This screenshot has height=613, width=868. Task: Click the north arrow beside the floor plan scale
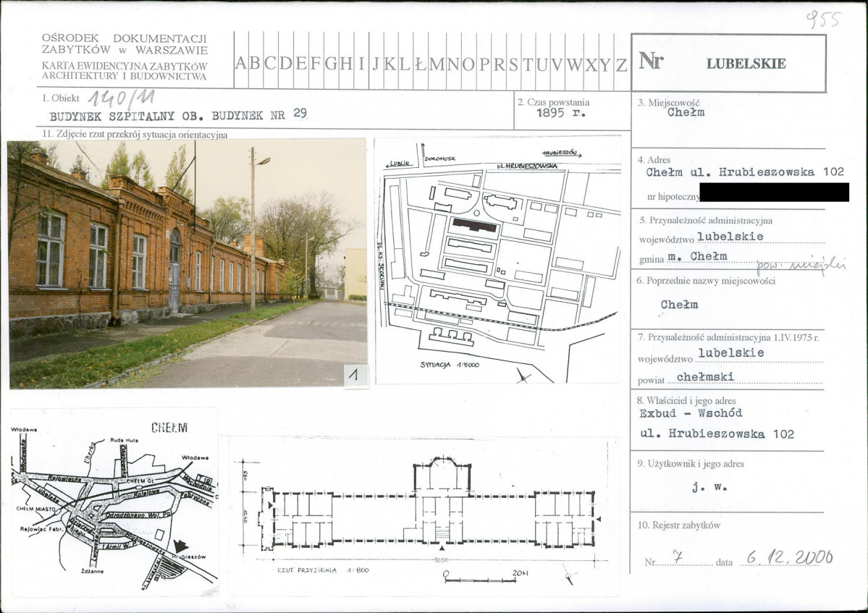point(570,575)
